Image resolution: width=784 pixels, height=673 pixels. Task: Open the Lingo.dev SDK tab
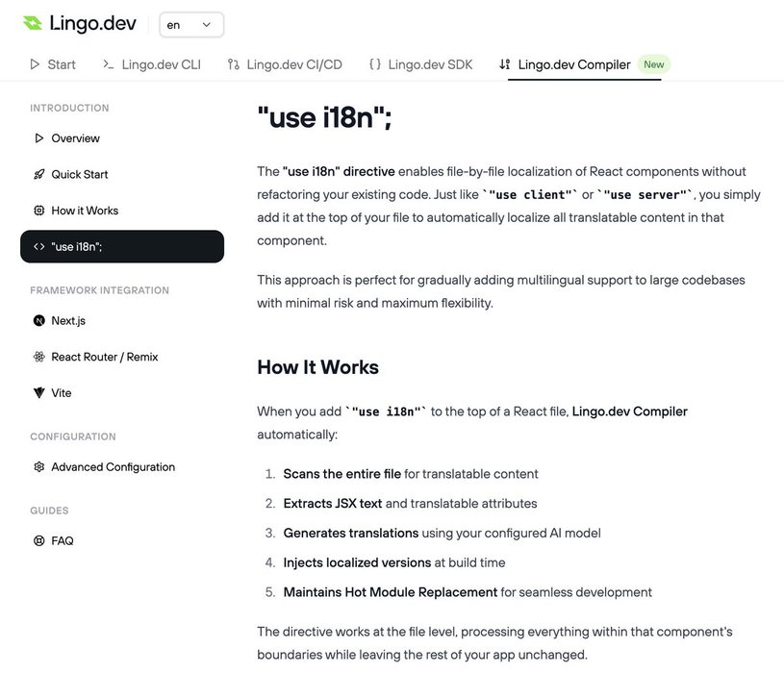(x=420, y=64)
